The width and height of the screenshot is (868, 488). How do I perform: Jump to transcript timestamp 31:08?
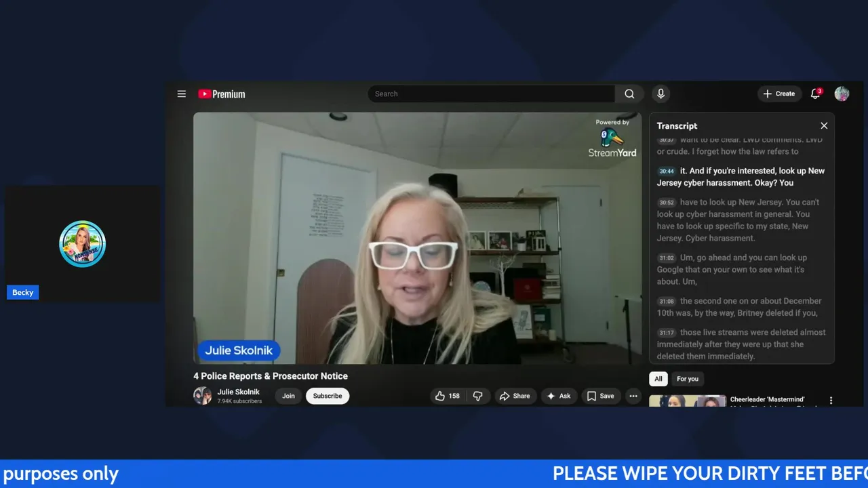tap(666, 301)
